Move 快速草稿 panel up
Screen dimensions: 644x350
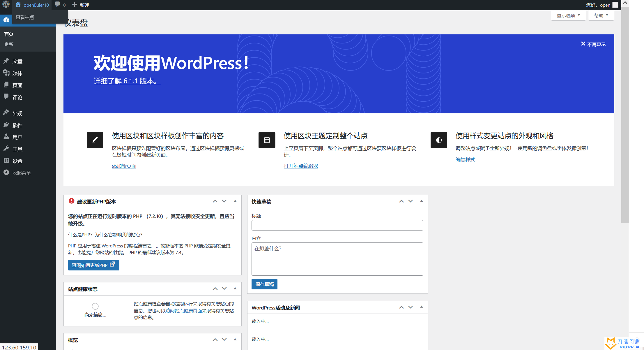(401, 201)
